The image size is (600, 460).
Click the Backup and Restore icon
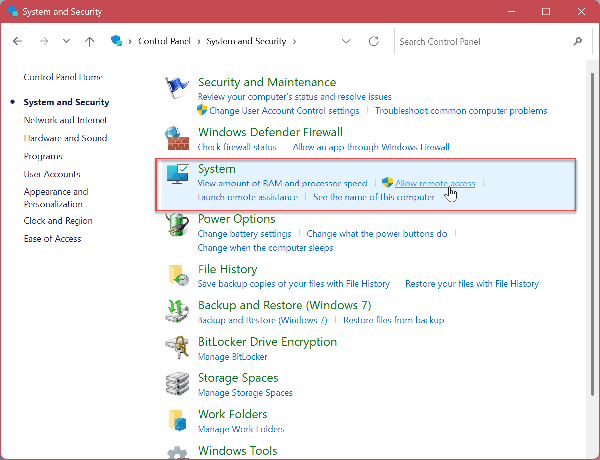177,311
